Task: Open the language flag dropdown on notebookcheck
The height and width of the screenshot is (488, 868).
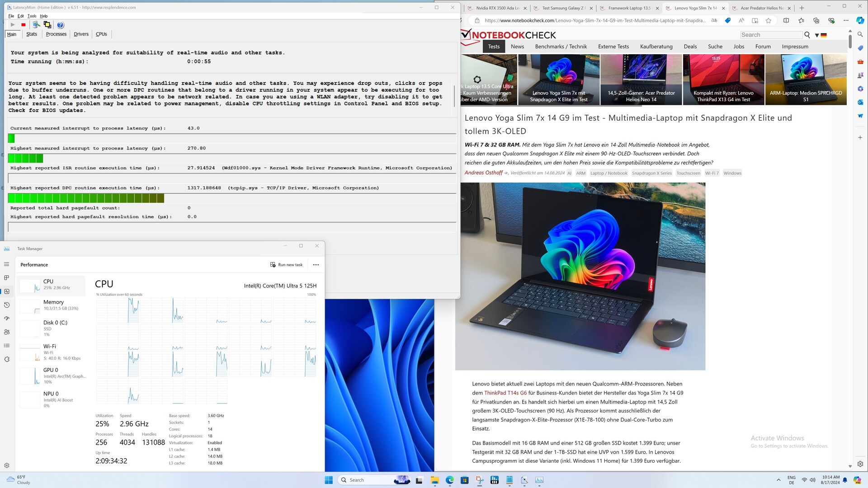Action: point(821,35)
